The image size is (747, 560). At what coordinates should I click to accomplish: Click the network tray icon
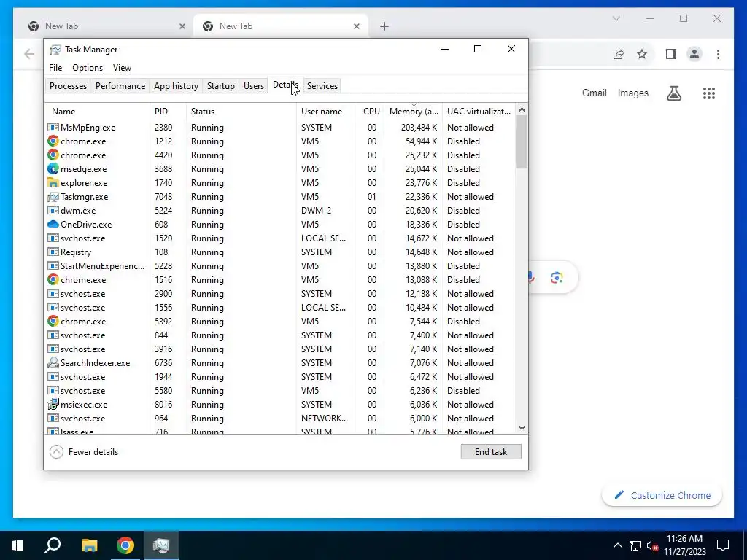tap(635, 545)
